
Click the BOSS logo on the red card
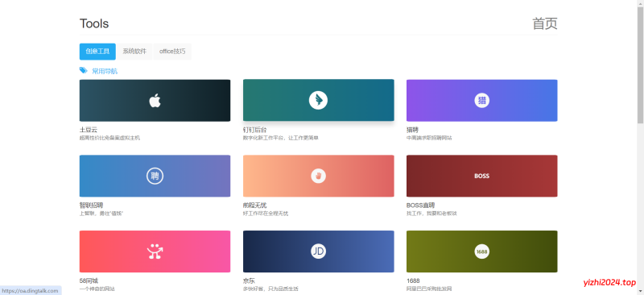(481, 176)
